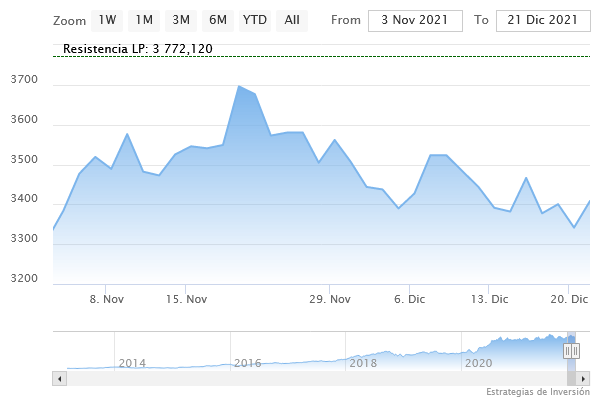The height and width of the screenshot is (400, 600).
Task: Click the navigator scrollbar left arrow
Action: click(59, 379)
